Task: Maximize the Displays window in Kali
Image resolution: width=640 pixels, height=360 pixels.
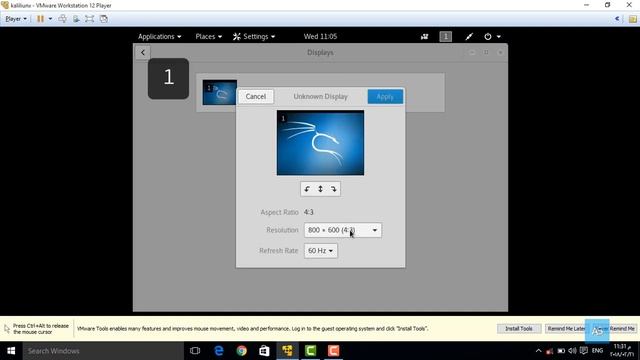Action: click(486, 52)
